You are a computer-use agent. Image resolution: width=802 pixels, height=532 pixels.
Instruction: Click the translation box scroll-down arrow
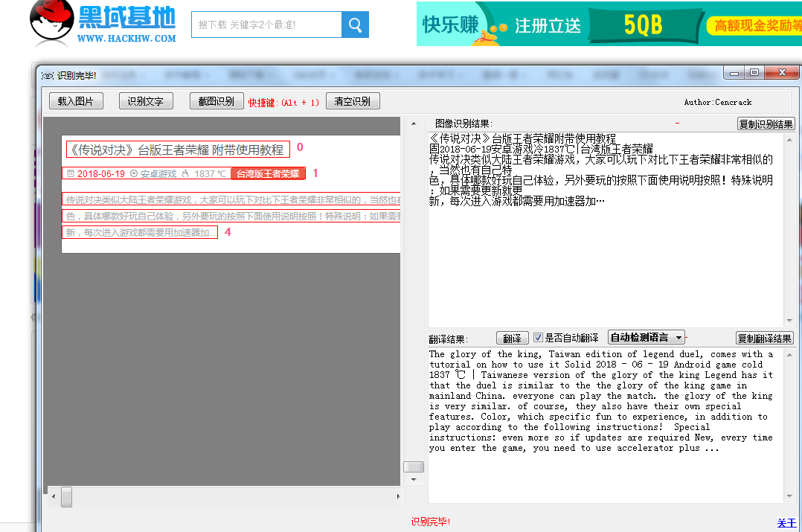click(x=789, y=496)
